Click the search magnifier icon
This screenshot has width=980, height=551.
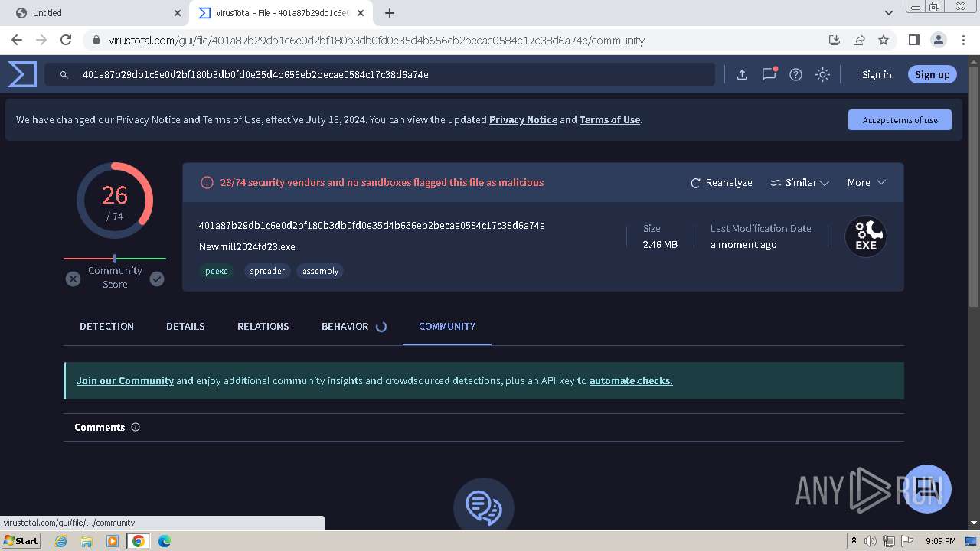coord(64,74)
